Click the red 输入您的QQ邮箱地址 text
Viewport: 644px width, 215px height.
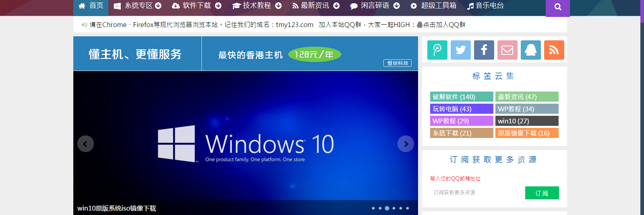(x=455, y=178)
